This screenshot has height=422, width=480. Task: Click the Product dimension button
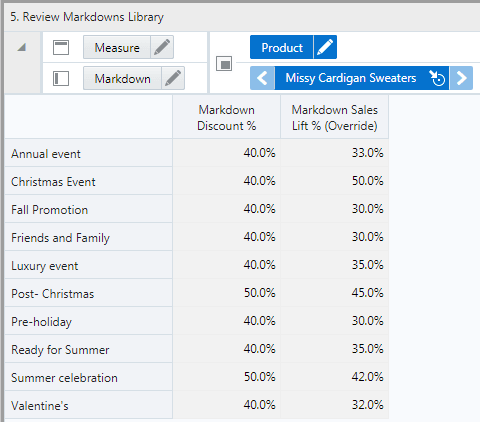coord(282,47)
